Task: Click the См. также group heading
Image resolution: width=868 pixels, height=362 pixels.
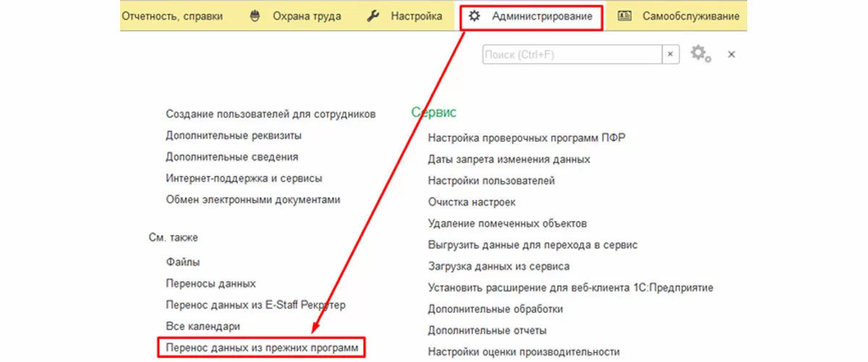Action: tap(173, 237)
